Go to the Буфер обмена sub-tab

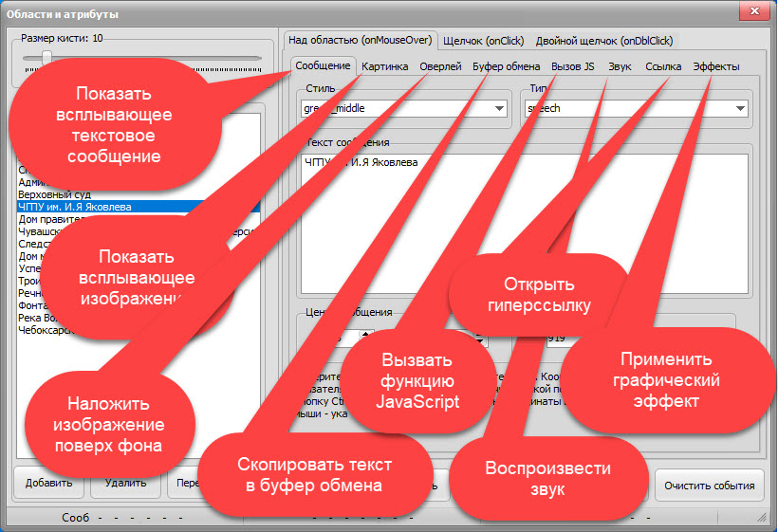[507, 66]
